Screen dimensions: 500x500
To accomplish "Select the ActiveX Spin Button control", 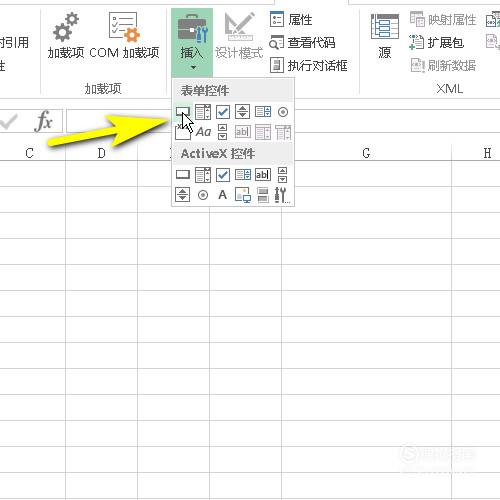I will pos(182,195).
